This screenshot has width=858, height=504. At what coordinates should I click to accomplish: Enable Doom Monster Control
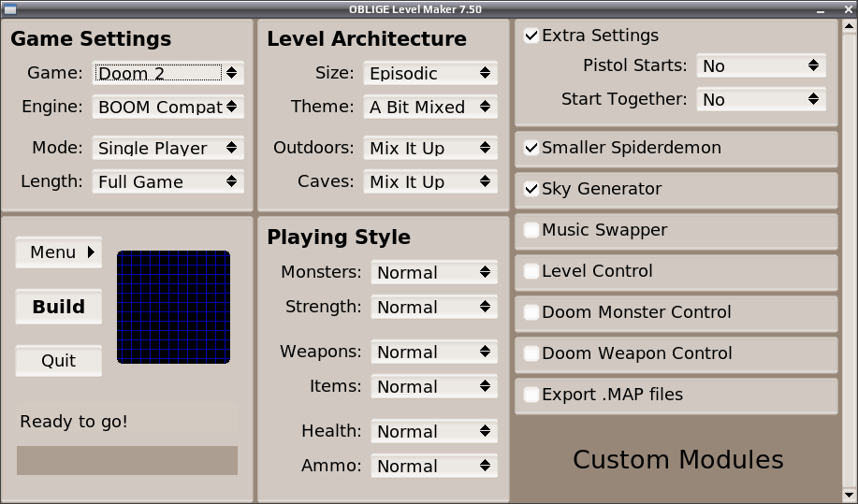pyautogui.click(x=531, y=312)
